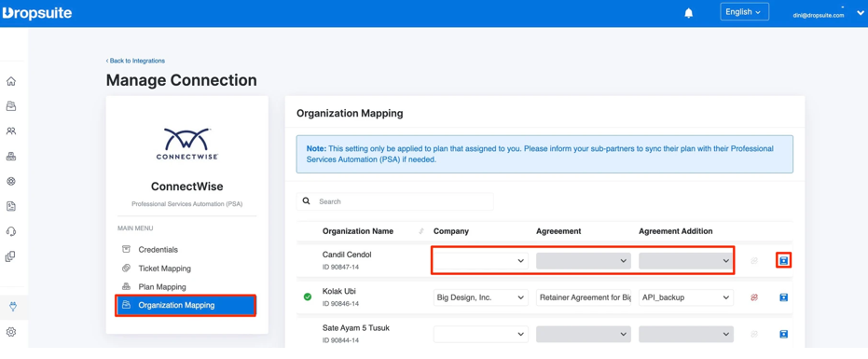
Task: Open the plans cash-register icon in sidebar
Action: 11,157
